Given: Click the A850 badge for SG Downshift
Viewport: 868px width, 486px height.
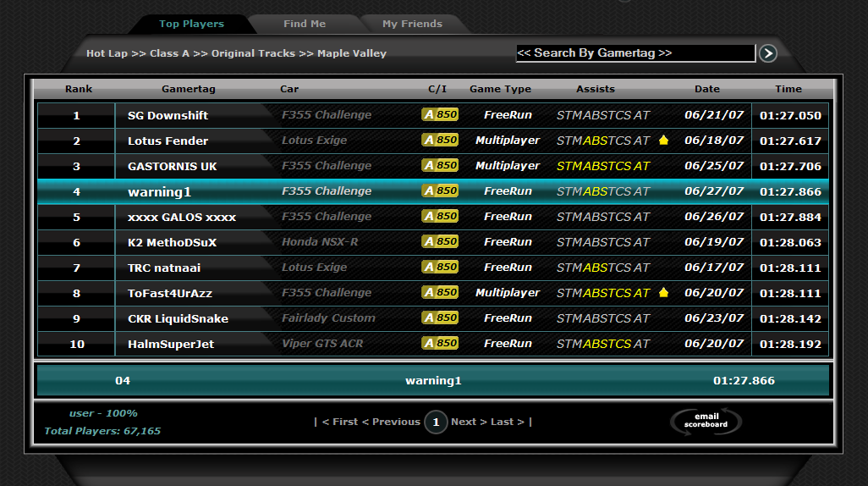Looking at the screenshot, I should tap(440, 115).
